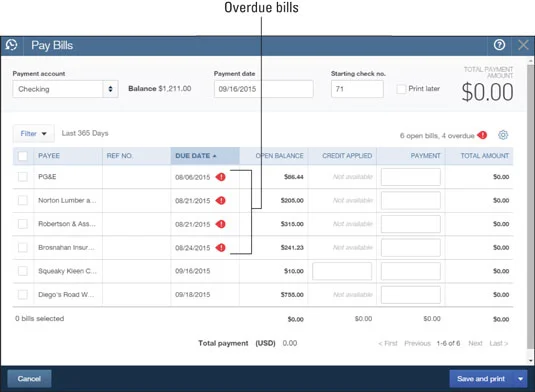Check the Brosnahan Insur bill checkbox
Image resolution: width=535 pixels, height=392 pixels.
click(23, 247)
